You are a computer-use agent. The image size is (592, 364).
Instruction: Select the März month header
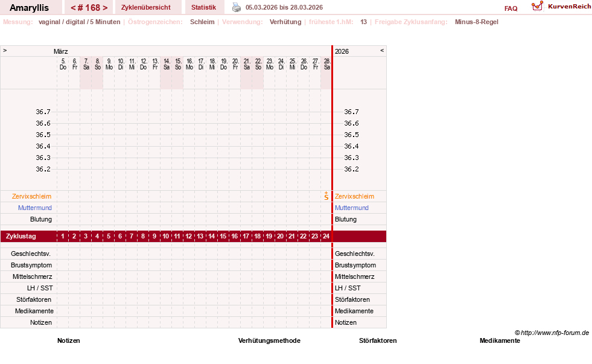tap(61, 51)
